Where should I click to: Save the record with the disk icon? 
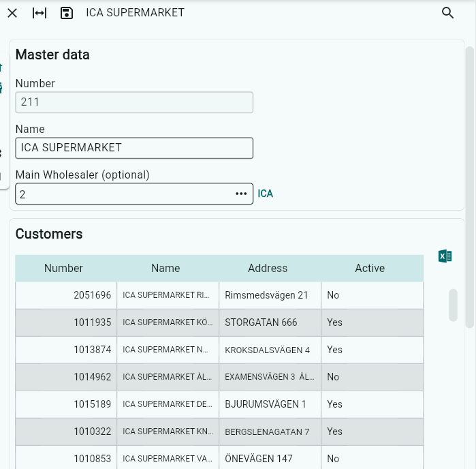(x=67, y=13)
